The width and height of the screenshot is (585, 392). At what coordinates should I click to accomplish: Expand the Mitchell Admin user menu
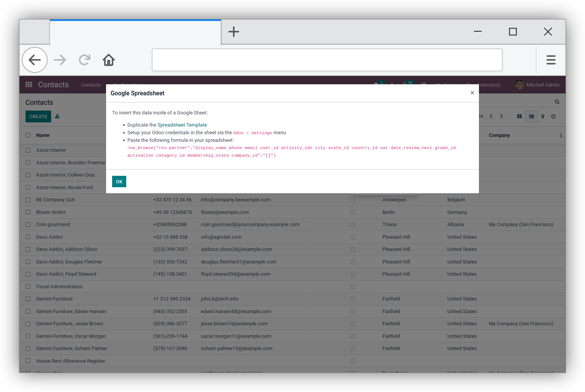[x=537, y=85]
